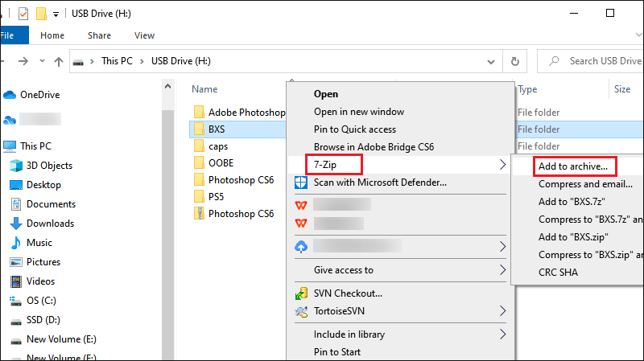Click the Downloads arrow icon
This screenshot has width=644, height=361.
click(x=16, y=224)
